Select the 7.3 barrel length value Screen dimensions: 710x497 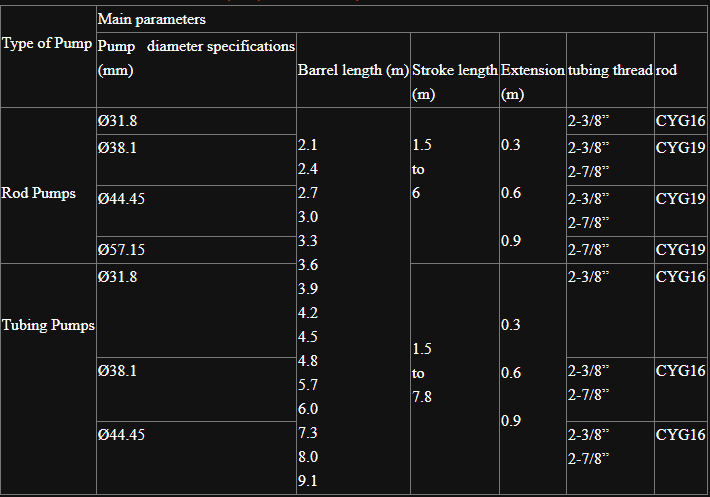[308, 433]
